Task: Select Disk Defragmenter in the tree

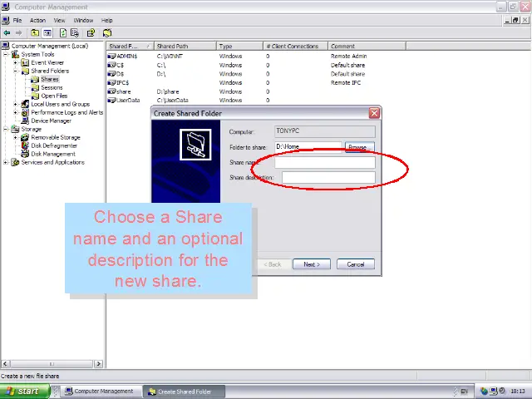Action: [53, 145]
